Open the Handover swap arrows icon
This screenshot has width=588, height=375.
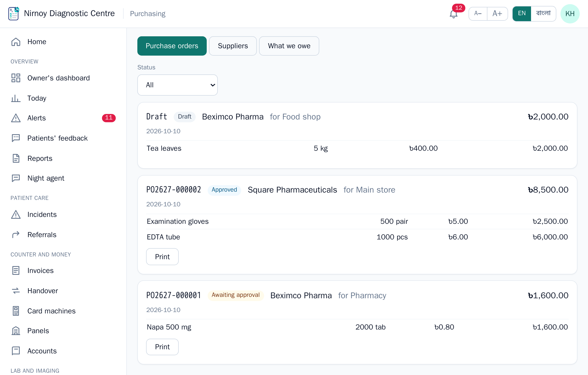pyautogui.click(x=16, y=291)
